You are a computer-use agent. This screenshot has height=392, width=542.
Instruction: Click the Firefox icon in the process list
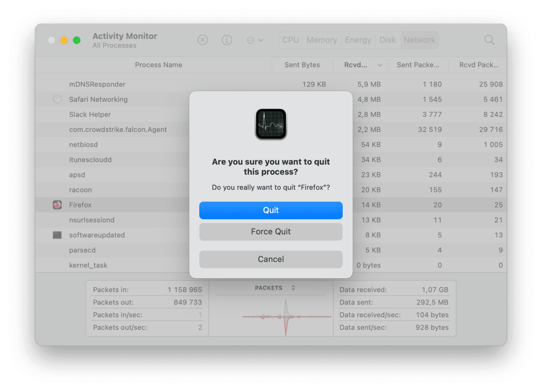pyautogui.click(x=57, y=204)
